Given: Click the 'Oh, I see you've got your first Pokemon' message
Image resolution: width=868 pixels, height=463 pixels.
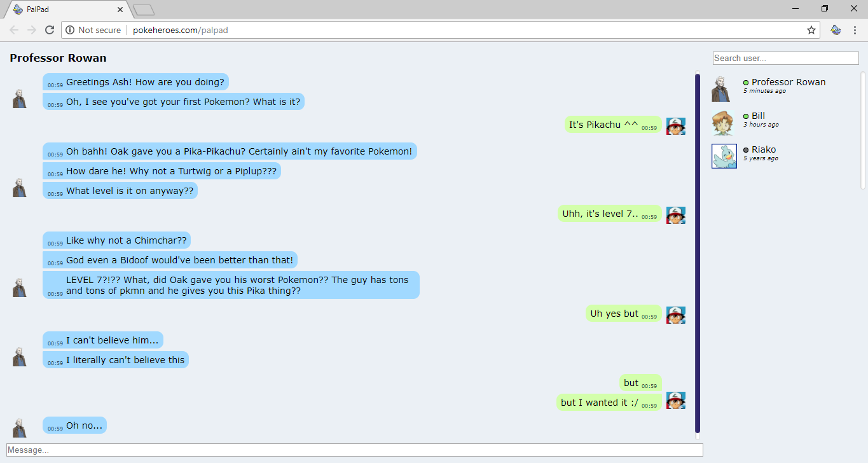Looking at the screenshot, I should coord(174,102).
